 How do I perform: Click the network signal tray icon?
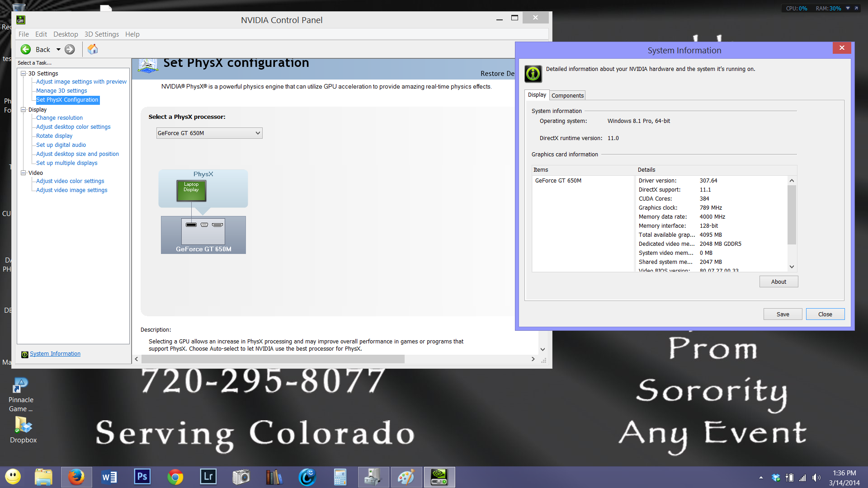point(803,478)
